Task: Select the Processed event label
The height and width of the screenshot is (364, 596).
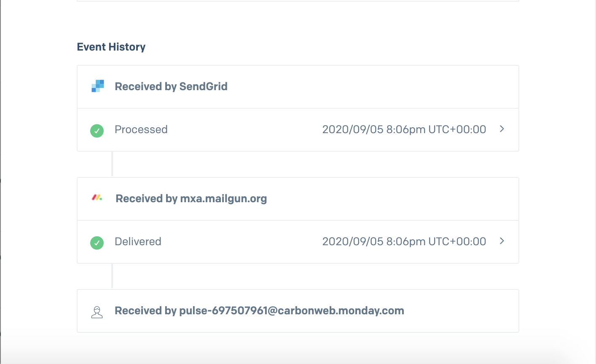Action: 141,129
